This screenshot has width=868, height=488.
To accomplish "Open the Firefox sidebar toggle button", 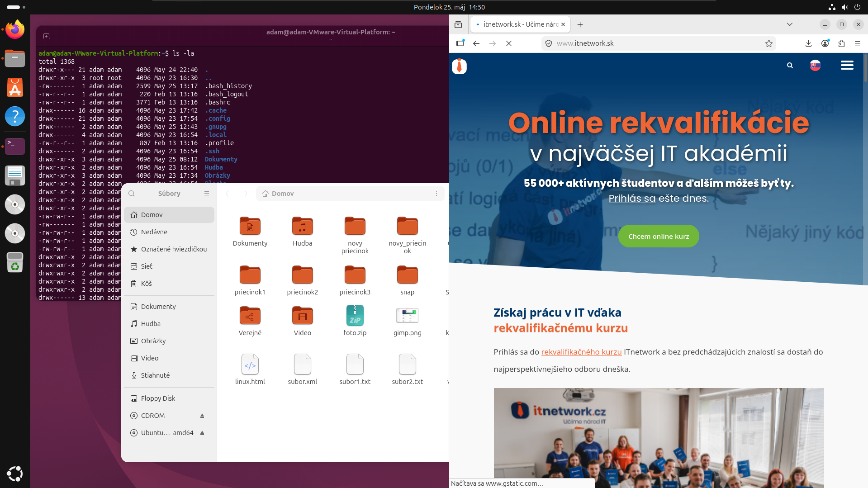I will click(x=460, y=43).
